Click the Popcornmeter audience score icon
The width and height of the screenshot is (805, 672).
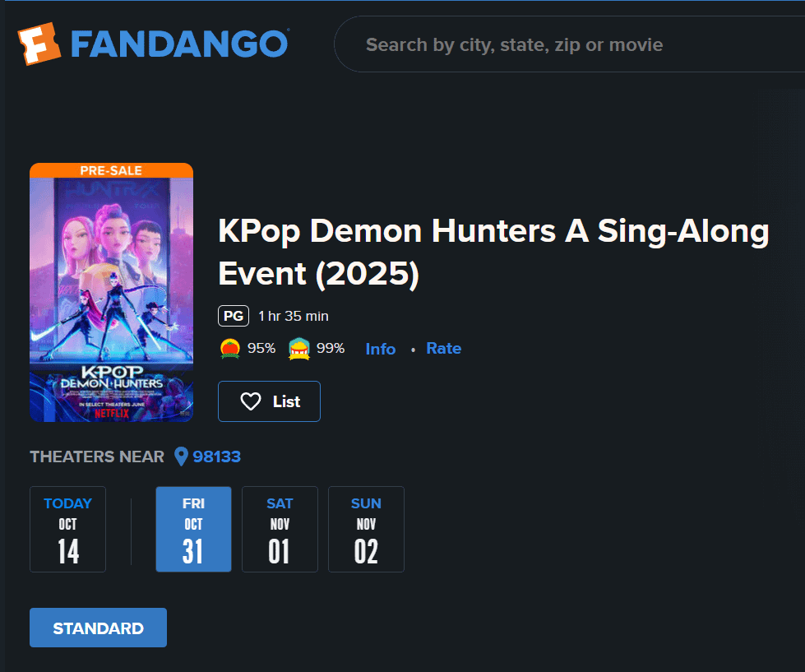click(298, 349)
